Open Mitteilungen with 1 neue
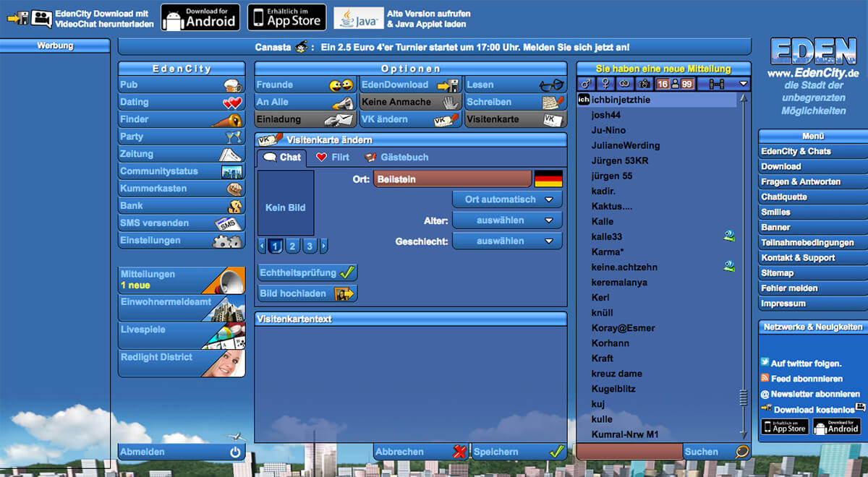The image size is (868, 477). click(x=182, y=280)
